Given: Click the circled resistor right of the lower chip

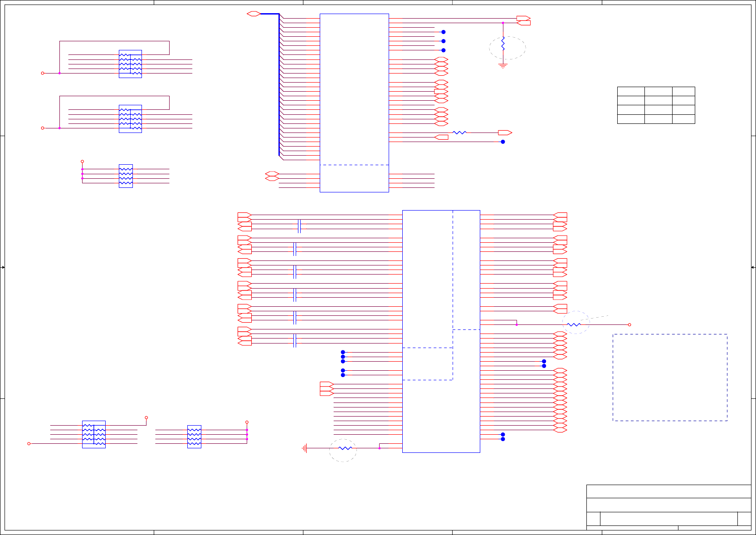Looking at the screenshot, I should 574,324.
